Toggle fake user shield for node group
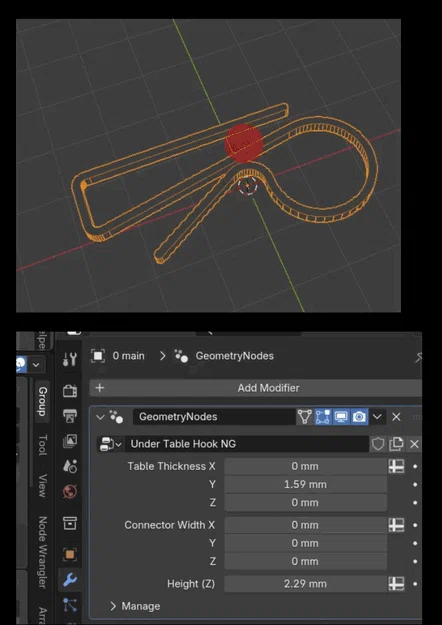The image size is (442, 625). 377,444
